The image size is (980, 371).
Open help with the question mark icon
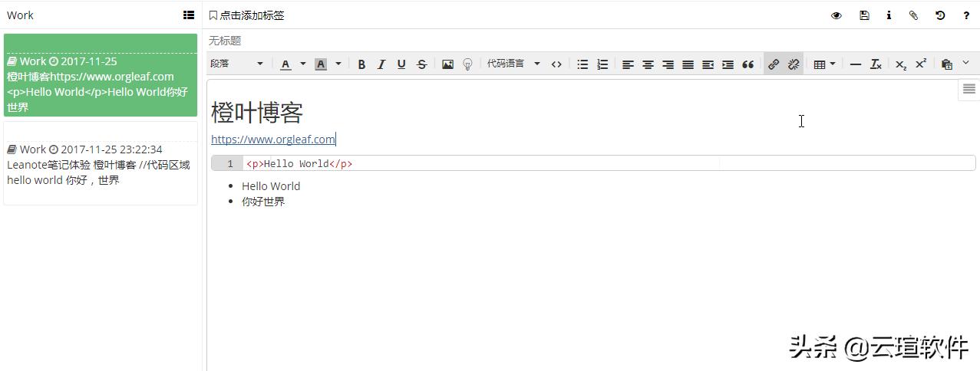966,15
